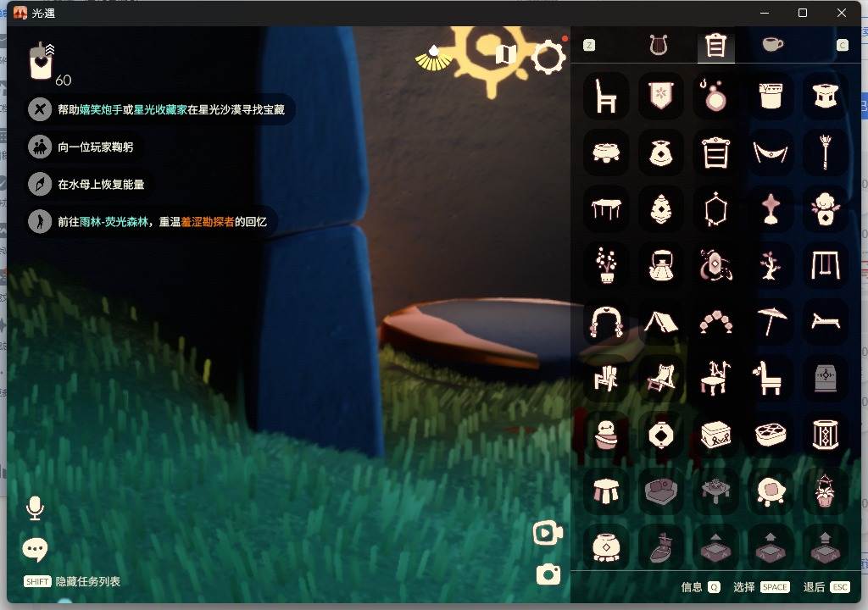Screen dimensions: 868x610
Task: Select the swirling crystal charm item
Action: coord(715,266)
